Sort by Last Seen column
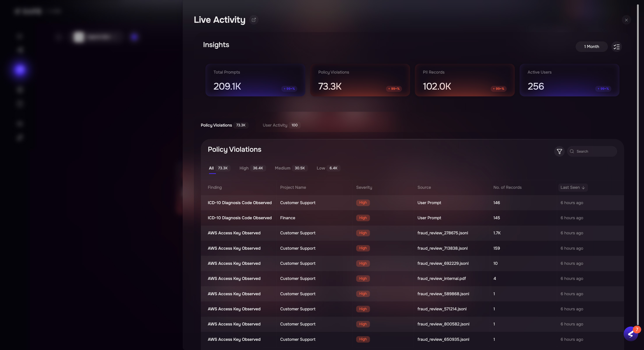Viewport: 644px width, 350px height. tap(573, 187)
